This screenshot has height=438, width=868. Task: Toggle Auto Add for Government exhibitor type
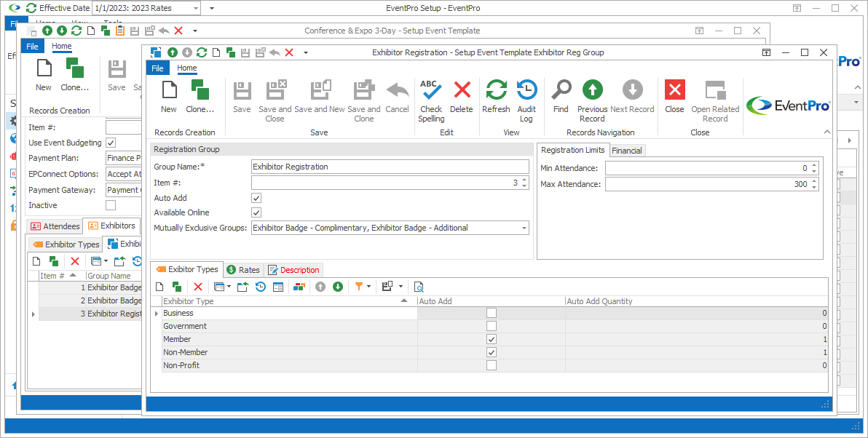tap(492, 326)
